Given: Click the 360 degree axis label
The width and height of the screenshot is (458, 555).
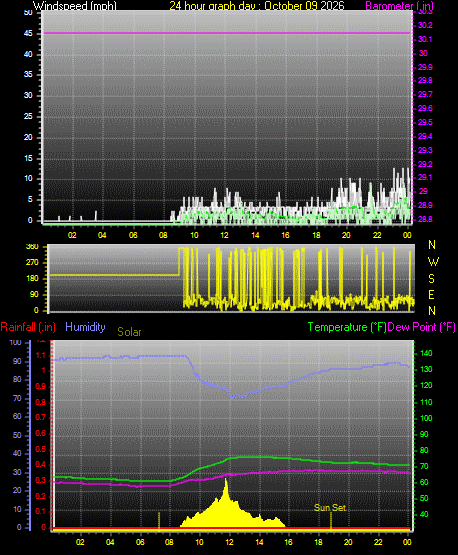Looking at the screenshot, I should 32,247.
